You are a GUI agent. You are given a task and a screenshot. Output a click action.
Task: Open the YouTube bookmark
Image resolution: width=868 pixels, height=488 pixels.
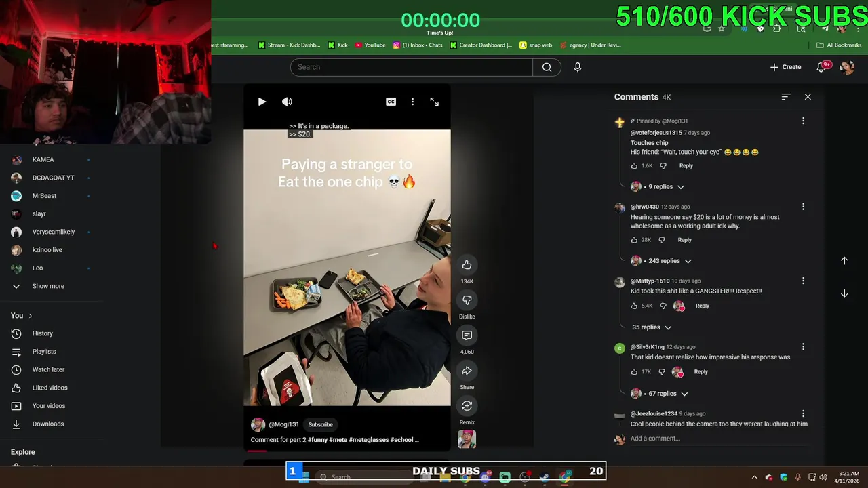tap(370, 45)
